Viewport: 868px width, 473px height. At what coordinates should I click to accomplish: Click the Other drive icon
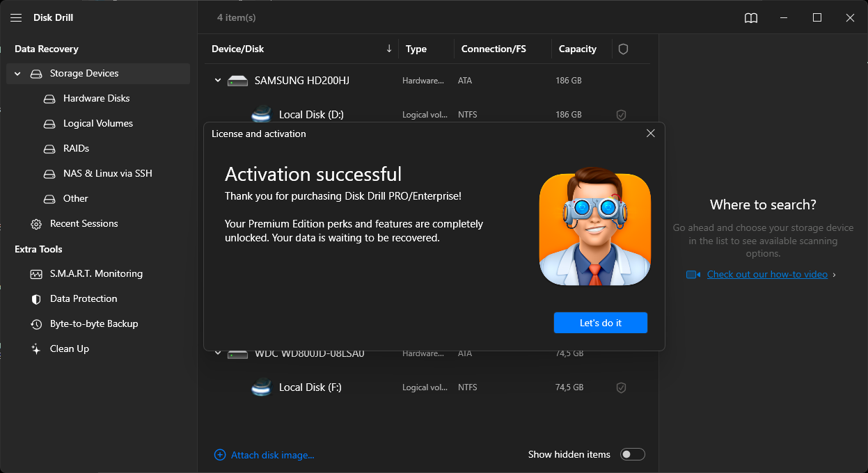[49, 199]
